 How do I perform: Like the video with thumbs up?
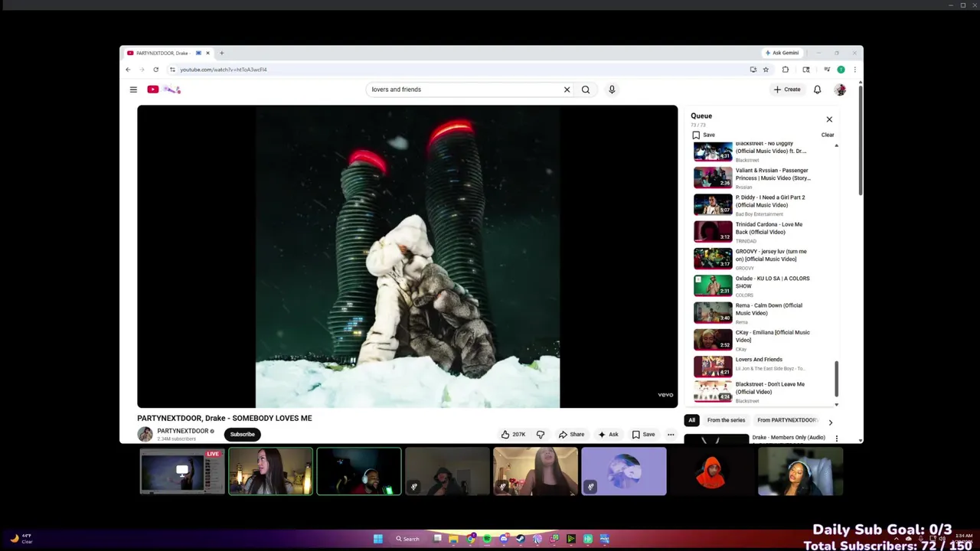click(513, 435)
